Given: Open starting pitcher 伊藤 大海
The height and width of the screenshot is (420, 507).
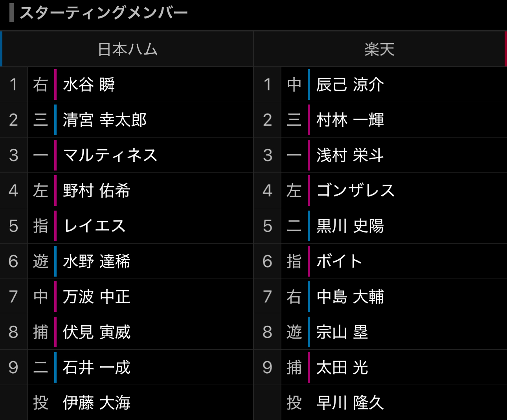Looking at the screenshot, I should pyautogui.click(x=97, y=403).
